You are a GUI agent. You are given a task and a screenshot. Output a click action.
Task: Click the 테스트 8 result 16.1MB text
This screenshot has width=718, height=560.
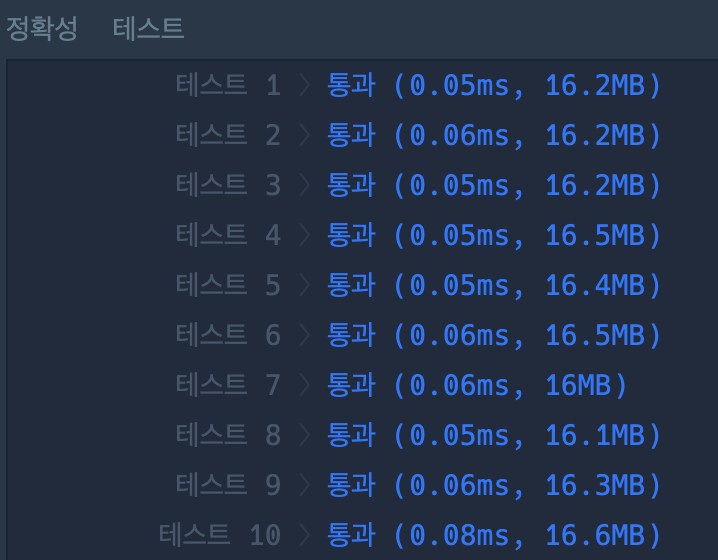pyautogui.click(x=595, y=435)
